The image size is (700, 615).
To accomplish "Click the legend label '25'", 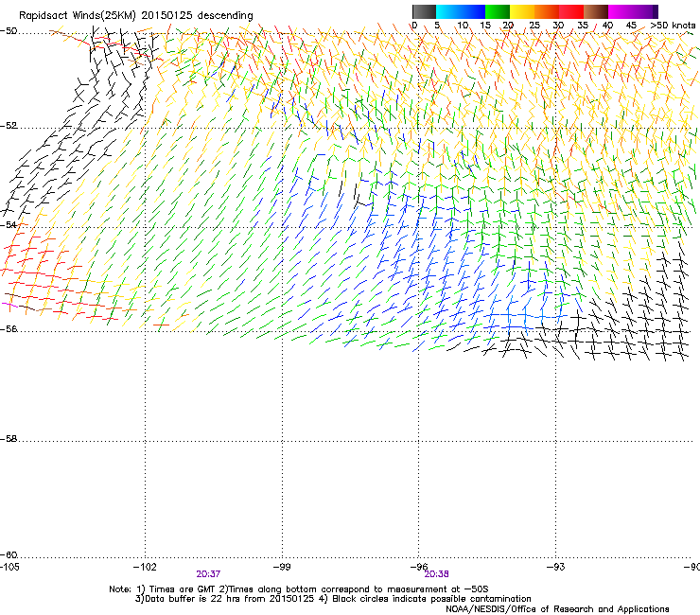I will 534,26.
